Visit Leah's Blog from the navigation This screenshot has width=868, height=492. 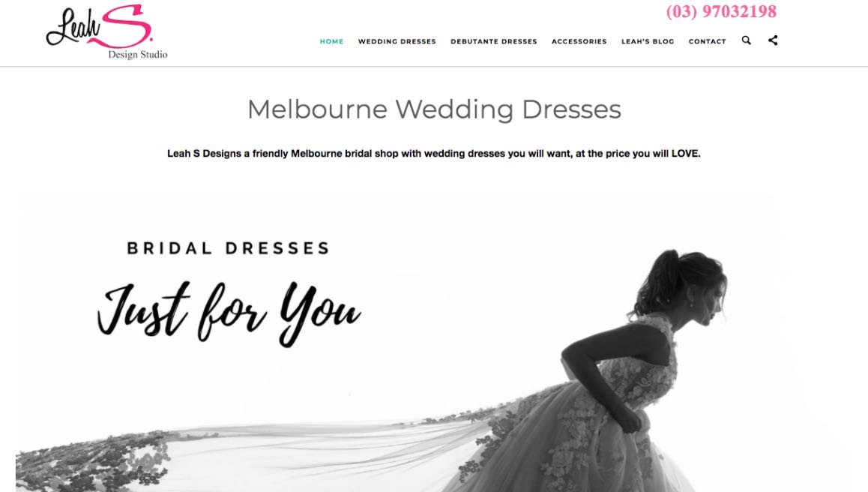click(648, 41)
